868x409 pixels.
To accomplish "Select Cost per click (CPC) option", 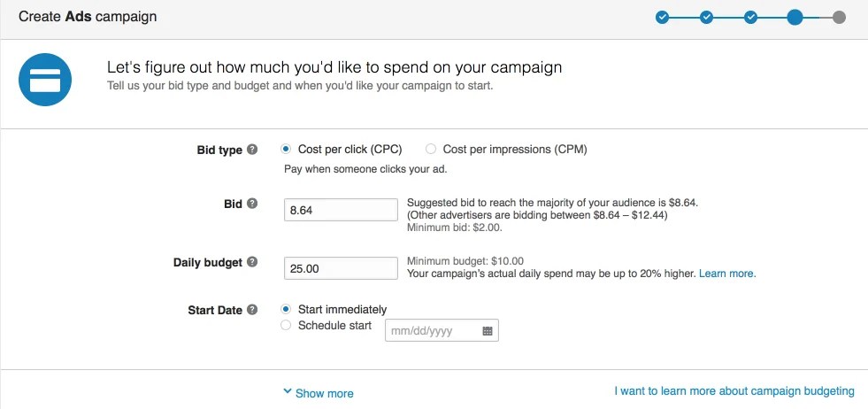I will point(286,150).
